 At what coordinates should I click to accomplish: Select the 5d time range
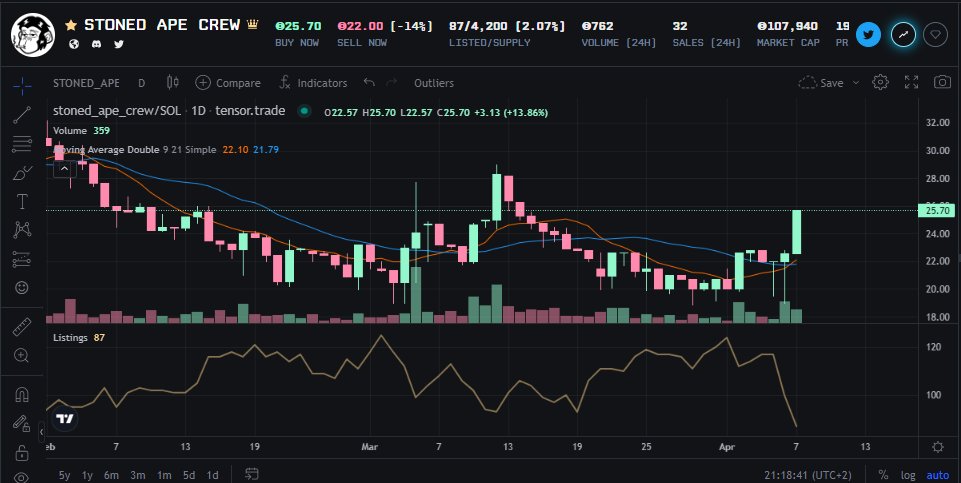[x=189, y=475]
